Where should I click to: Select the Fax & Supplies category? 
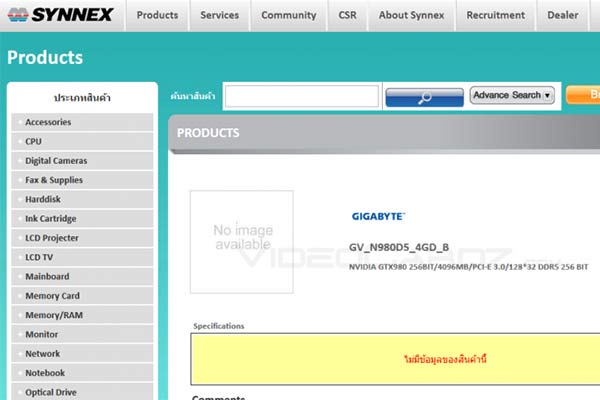coord(82,180)
